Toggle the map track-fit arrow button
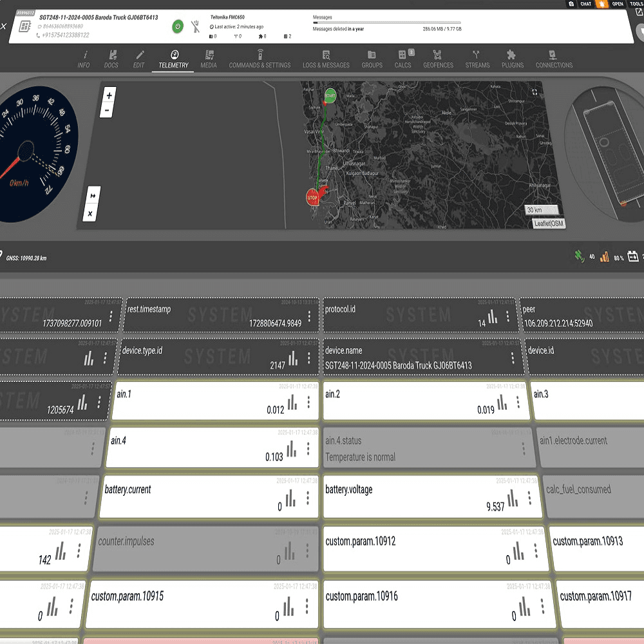The image size is (644, 644). tap(91, 195)
